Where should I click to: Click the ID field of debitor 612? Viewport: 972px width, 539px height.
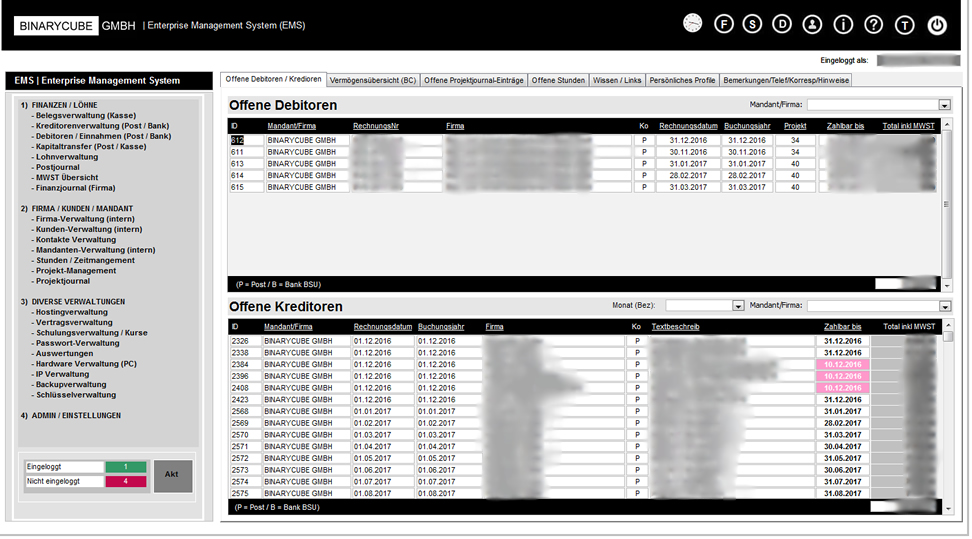coord(245,141)
